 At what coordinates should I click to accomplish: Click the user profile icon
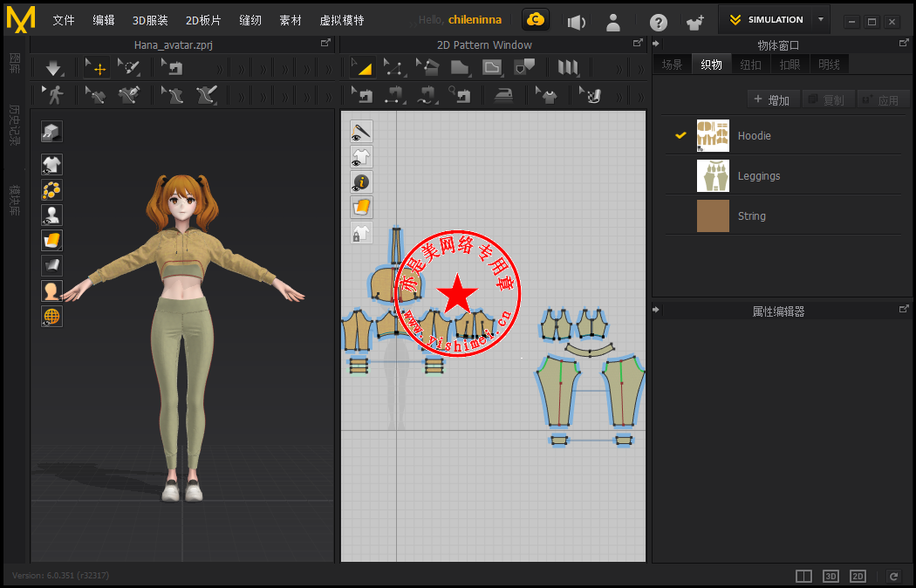[x=614, y=22]
